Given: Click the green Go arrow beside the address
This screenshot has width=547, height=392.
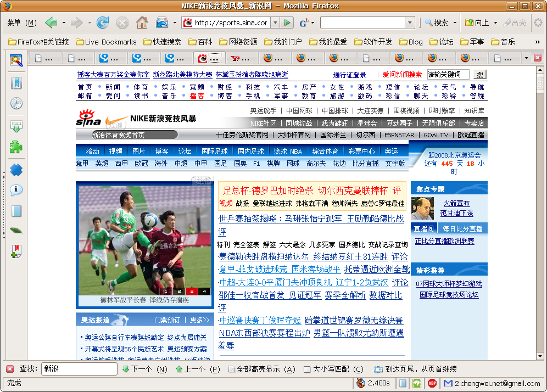Looking at the screenshot, I should (x=287, y=23).
